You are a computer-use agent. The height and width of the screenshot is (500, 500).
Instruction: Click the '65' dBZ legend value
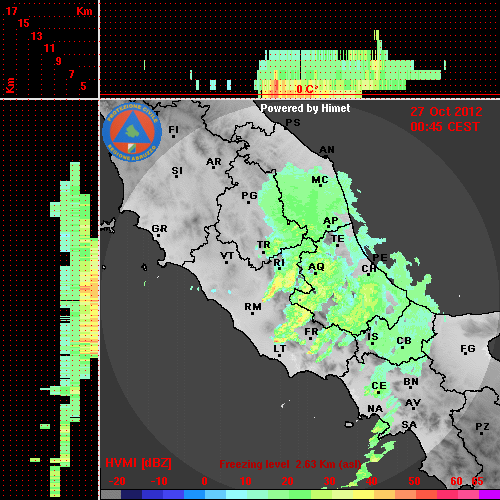tap(477, 481)
